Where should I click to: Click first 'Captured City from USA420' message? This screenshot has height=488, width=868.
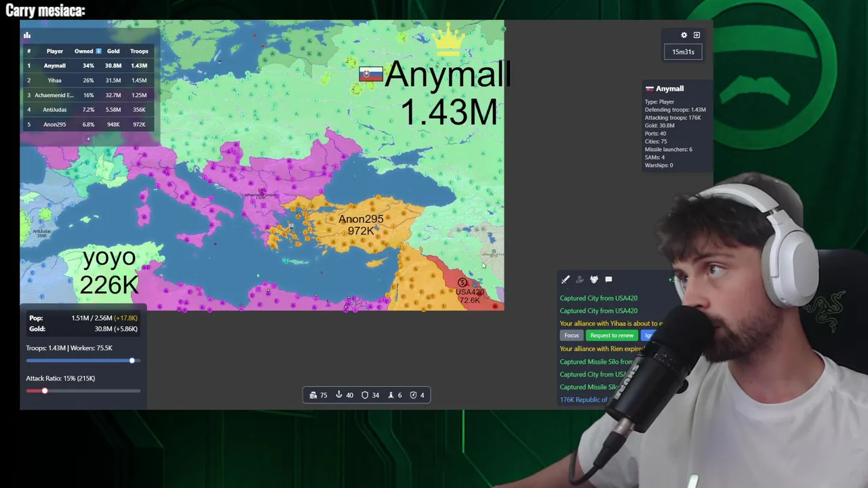tap(599, 298)
